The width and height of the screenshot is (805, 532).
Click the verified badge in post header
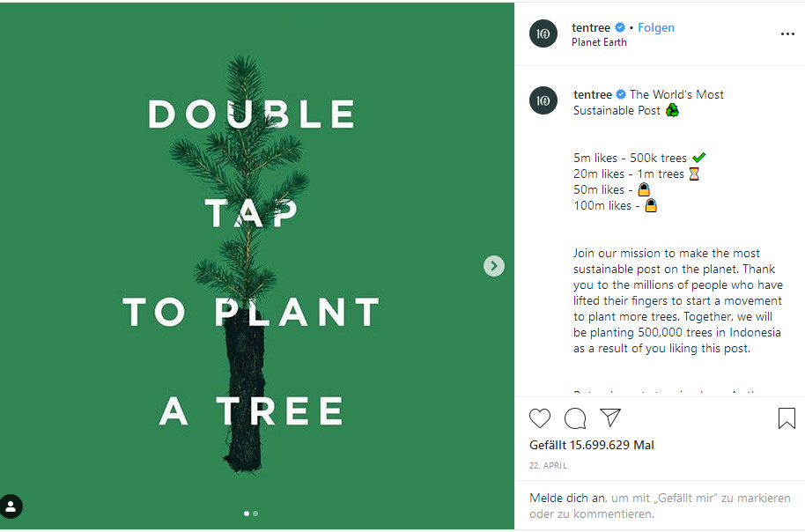click(x=620, y=27)
